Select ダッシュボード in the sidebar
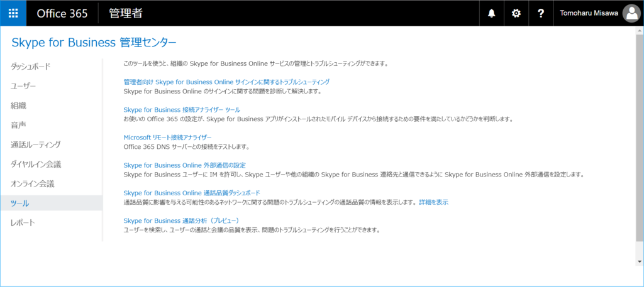The height and width of the screenshot is (287, 644). 30,66
